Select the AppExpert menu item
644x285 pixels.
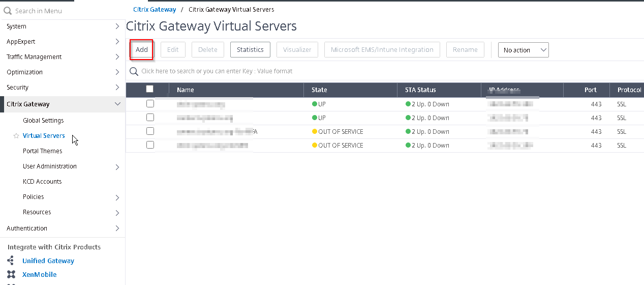[x=21, y=42]
